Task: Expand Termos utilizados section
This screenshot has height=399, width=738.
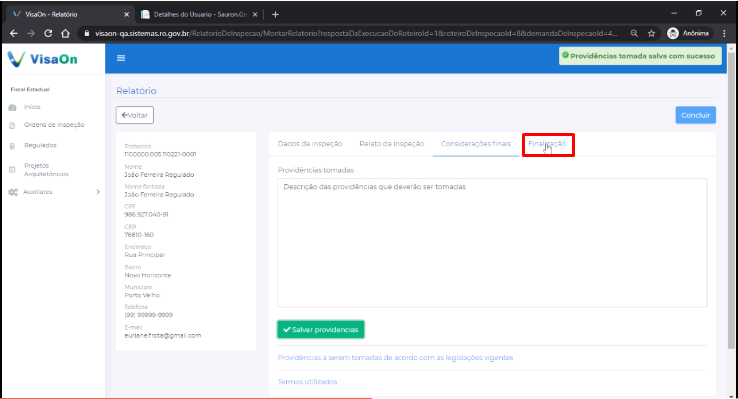Action: click(x=307, y=382)
